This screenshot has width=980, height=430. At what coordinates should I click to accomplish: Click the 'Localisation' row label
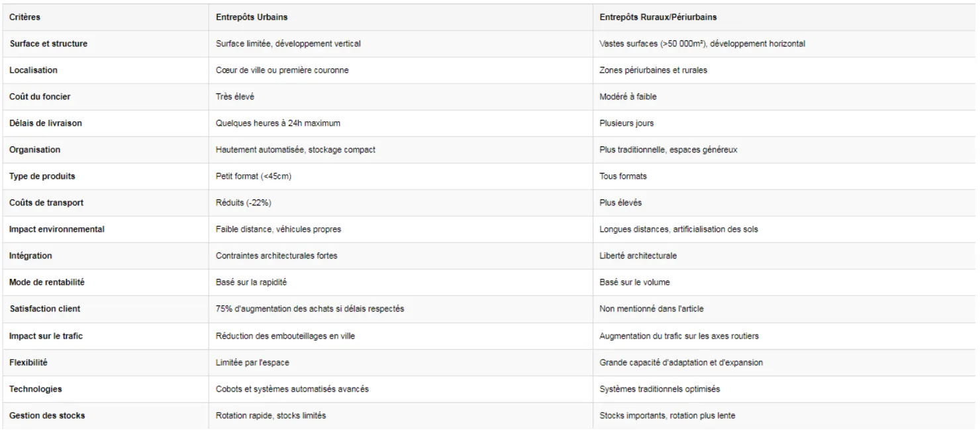point(33,70)
